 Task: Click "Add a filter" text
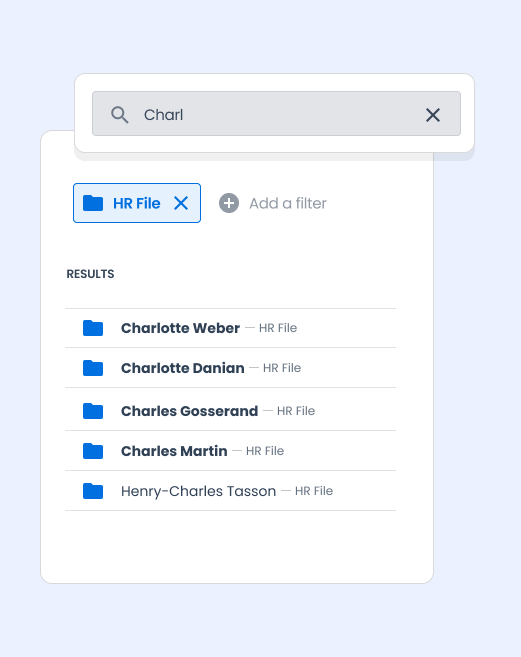(x=288, y=203)
